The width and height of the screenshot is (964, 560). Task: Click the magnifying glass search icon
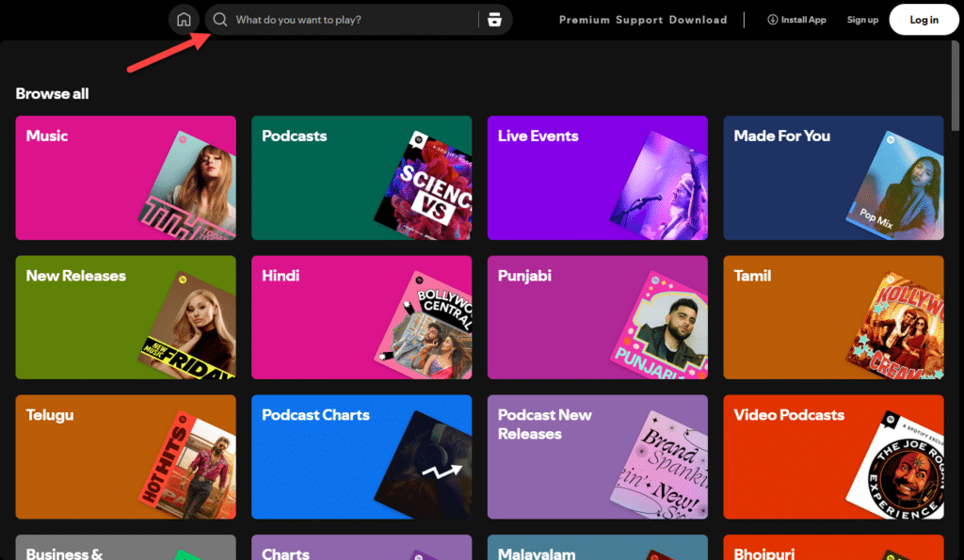pyautogui.click(x=219, y=20)
